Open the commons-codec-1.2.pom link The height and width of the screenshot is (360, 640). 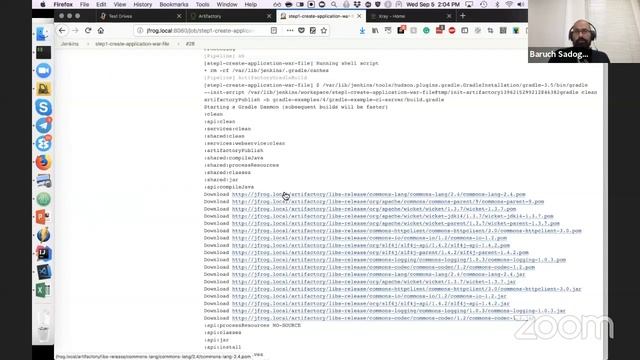click(383, 267)
